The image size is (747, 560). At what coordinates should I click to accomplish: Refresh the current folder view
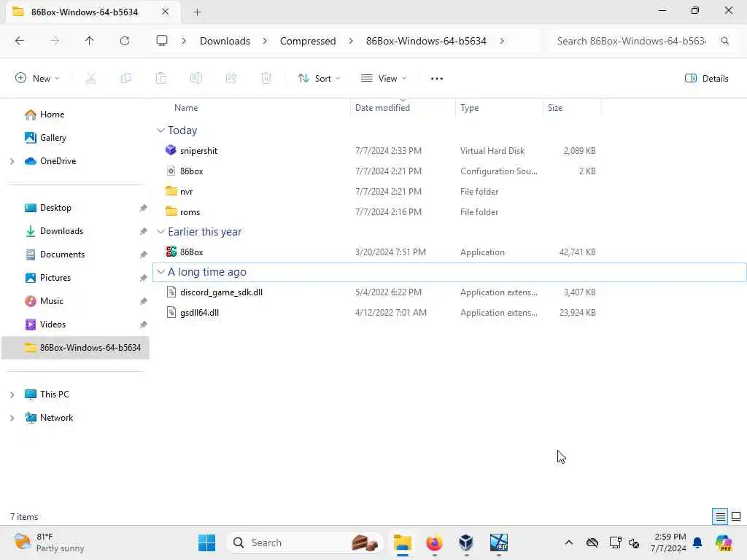(x=124, y=41)
